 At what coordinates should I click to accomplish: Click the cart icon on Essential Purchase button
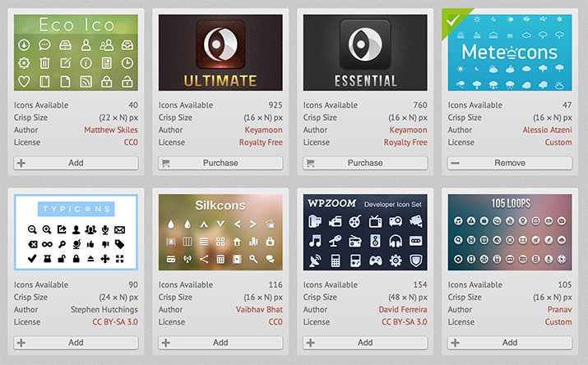coord(310,163)
